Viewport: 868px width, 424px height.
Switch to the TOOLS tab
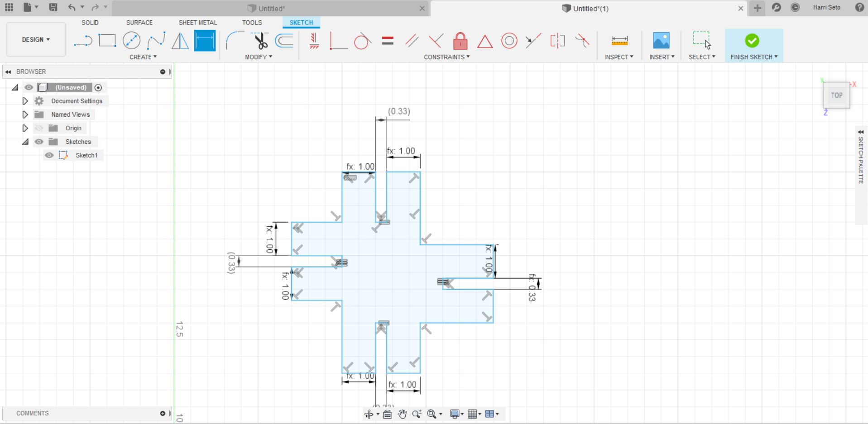(x=252, y=22)
